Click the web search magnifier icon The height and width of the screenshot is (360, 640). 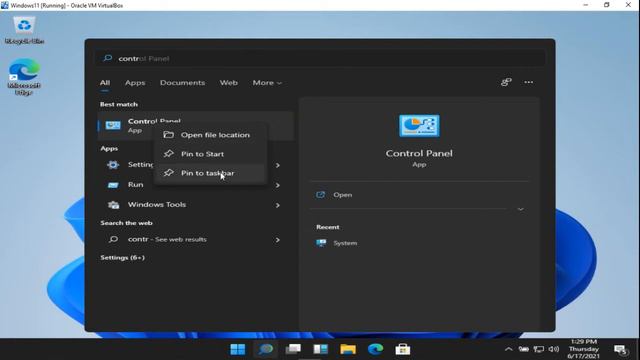pos(113,240)
